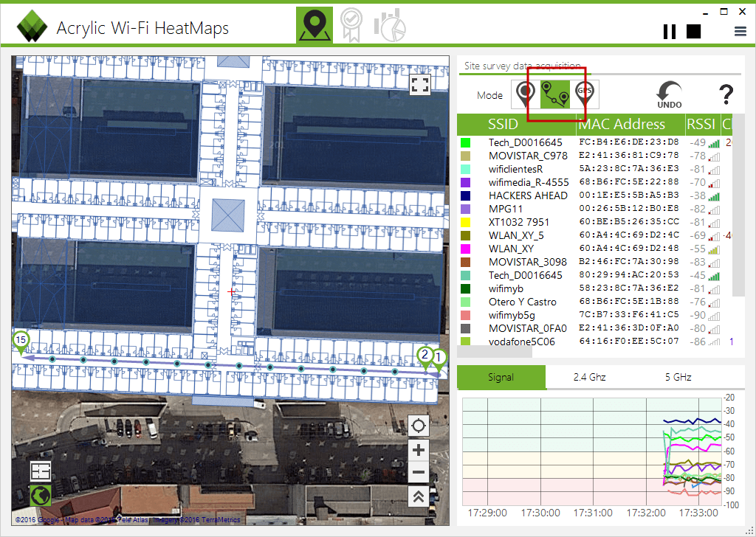Select the MOVISTAR_3098 network row
The width and height of the screenshot is (756, 537).
coord(594,262)
